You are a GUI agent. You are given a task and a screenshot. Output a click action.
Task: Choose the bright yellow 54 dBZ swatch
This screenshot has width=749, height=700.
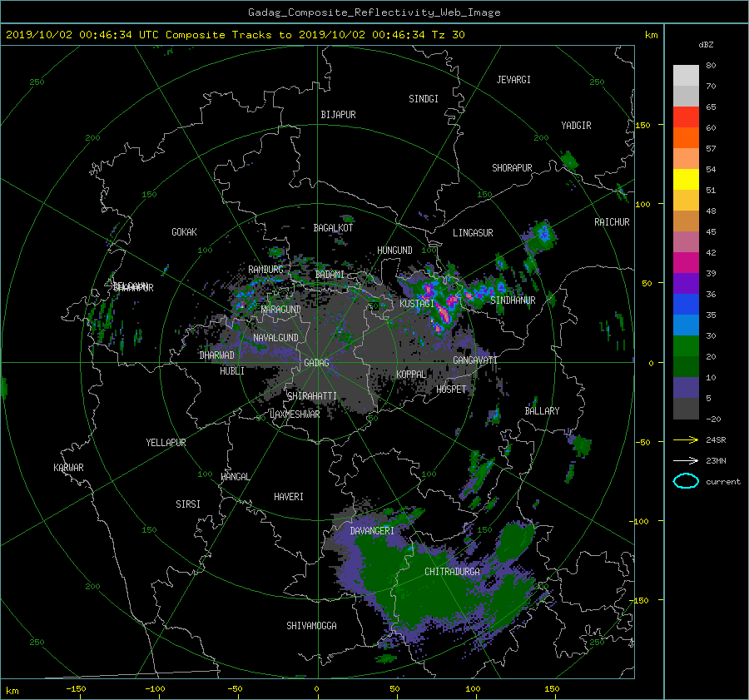(686, 179)
